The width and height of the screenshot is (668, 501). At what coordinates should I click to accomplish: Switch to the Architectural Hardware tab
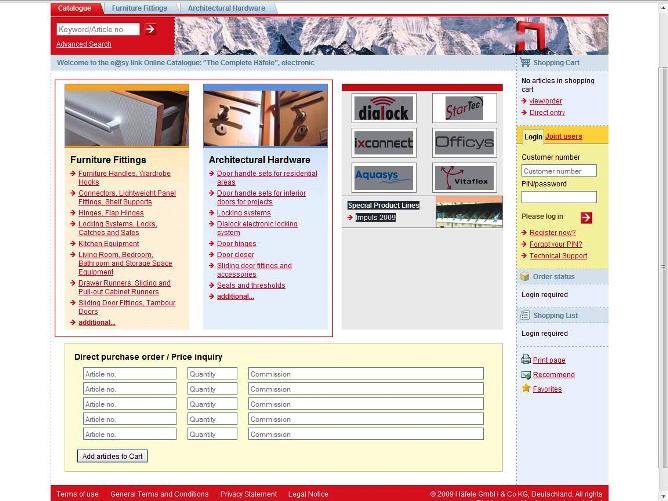click(x=226, y=8)
